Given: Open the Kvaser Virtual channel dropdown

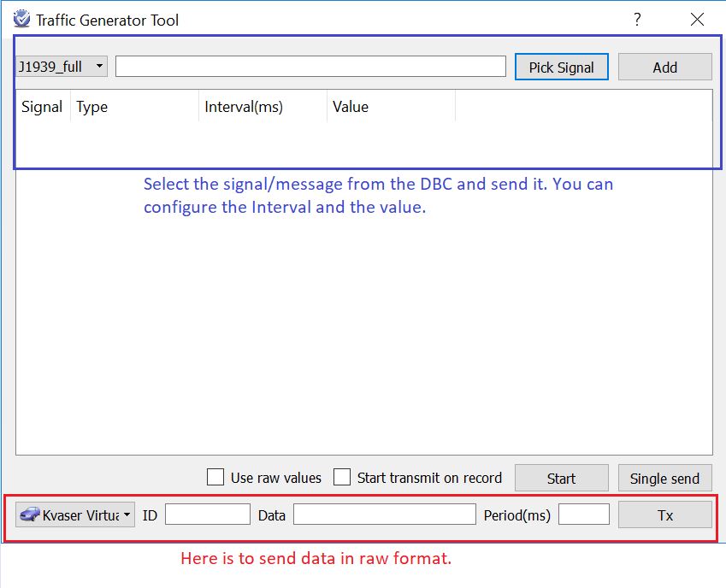Looking at the screenshot, I should click(75, 514).
